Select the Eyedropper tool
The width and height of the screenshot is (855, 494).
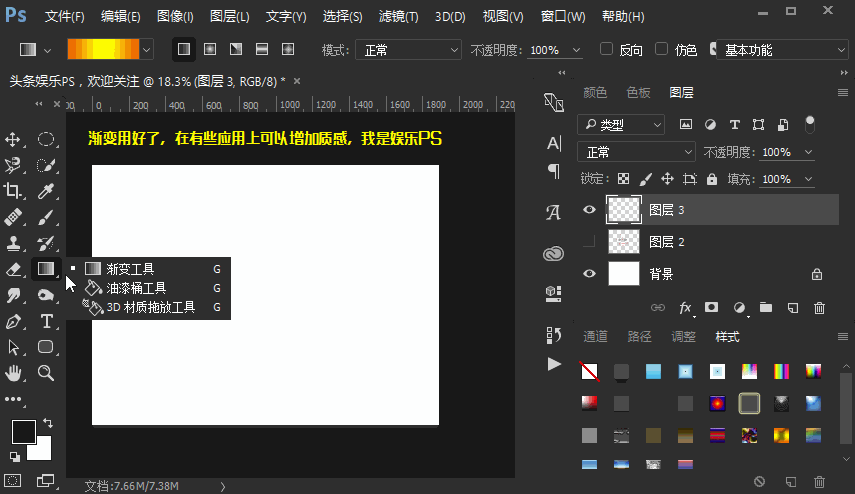pyautogui.click(x=46, y=191)
